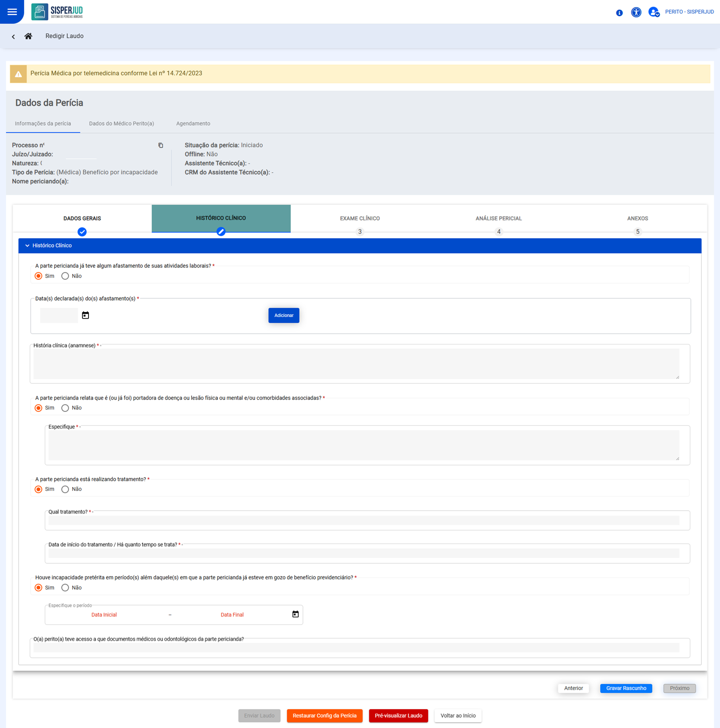720x728 pixels.
Task: Copy the process number with copy icon
Action: point(161,145)
